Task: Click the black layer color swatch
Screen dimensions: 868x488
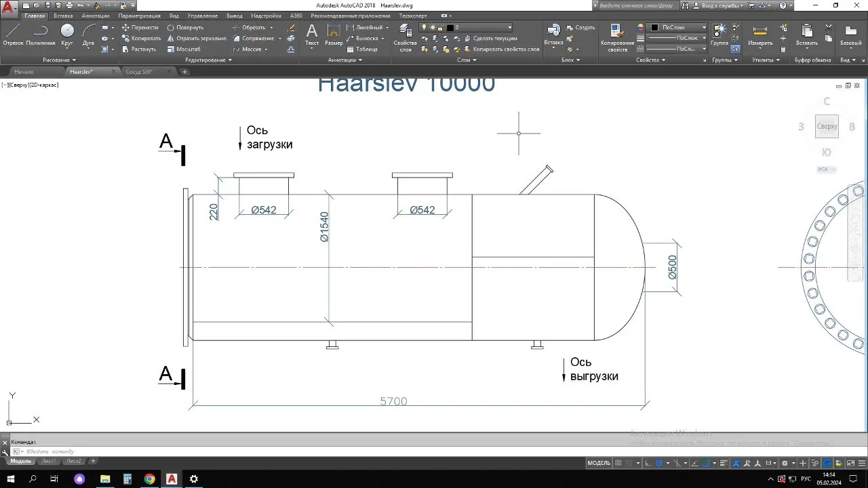Action: [x=450, y=28]
